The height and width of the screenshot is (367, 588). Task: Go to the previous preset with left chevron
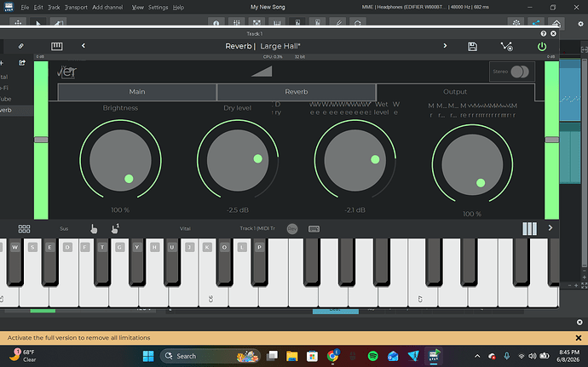tap(84, 45)
